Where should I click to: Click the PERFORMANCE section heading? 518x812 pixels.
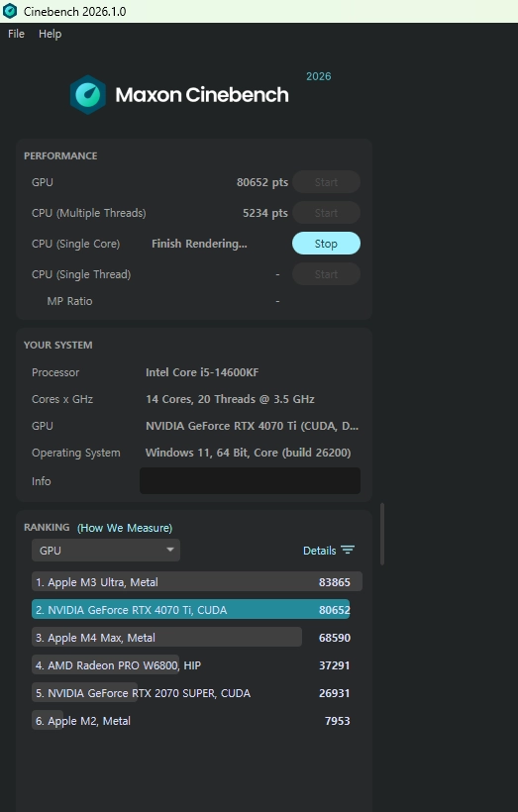point(60,155)
